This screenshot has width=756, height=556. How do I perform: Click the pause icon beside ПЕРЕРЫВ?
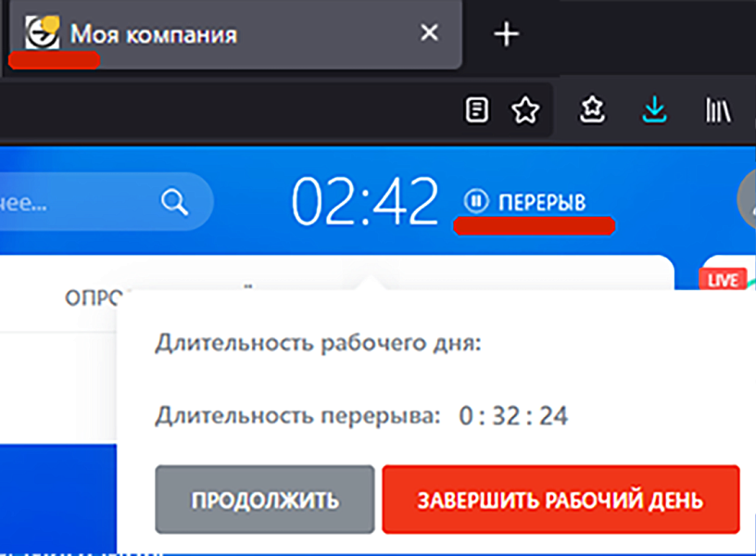pos(475,199)
